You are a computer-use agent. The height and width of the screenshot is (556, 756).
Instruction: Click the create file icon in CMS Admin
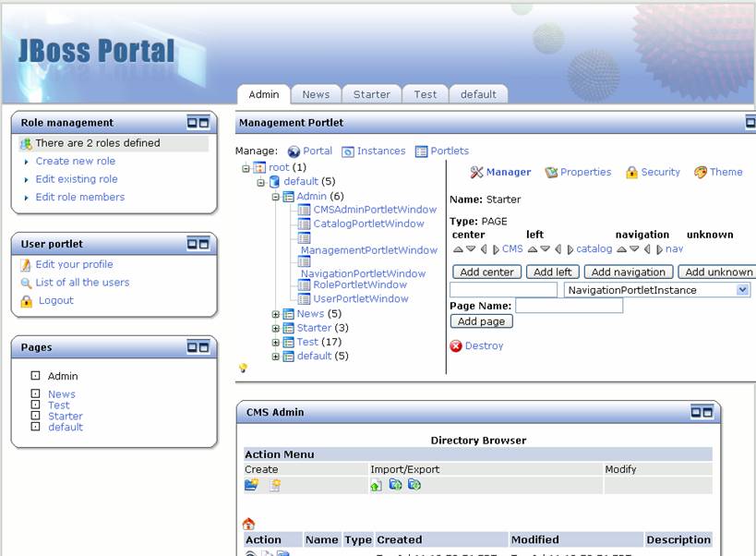point(275,485)
